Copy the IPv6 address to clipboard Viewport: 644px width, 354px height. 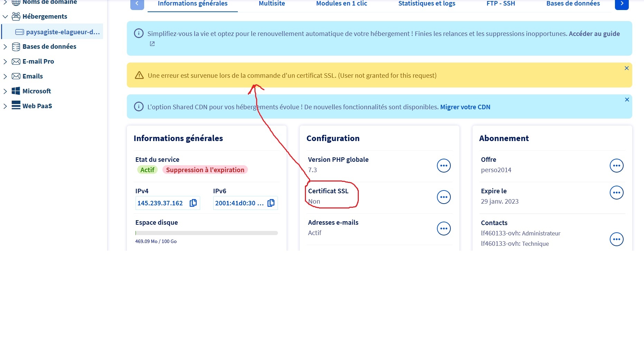(271, 203)
